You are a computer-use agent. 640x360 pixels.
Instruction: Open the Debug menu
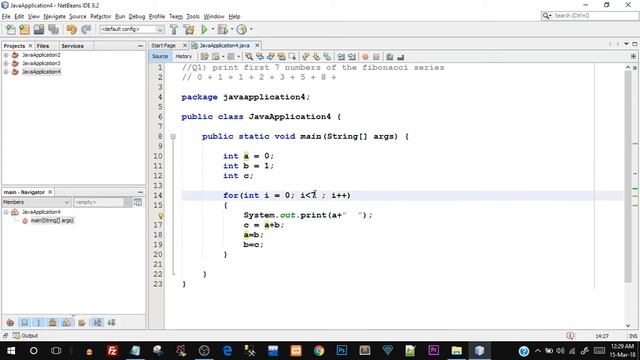tap(137, 16)
